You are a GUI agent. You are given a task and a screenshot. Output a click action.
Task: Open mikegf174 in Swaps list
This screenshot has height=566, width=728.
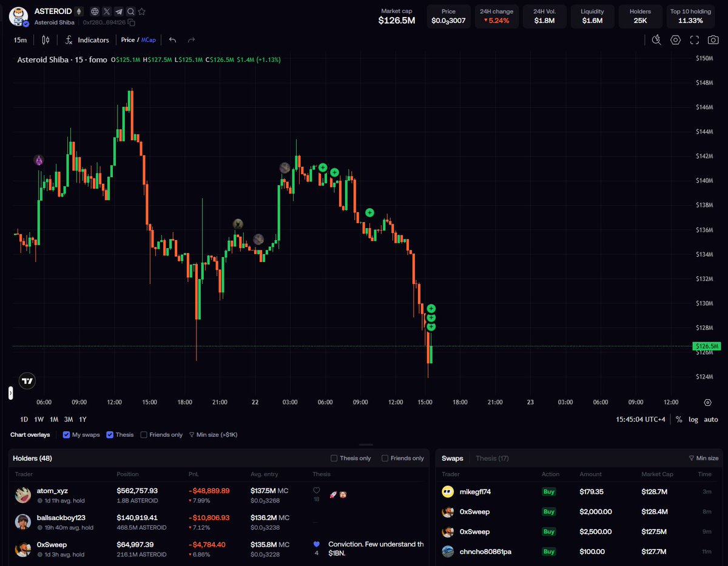476,491
